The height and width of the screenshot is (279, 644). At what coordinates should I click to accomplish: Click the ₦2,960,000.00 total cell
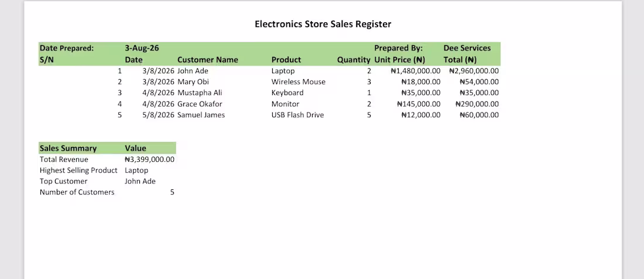[x=474, y=71]
